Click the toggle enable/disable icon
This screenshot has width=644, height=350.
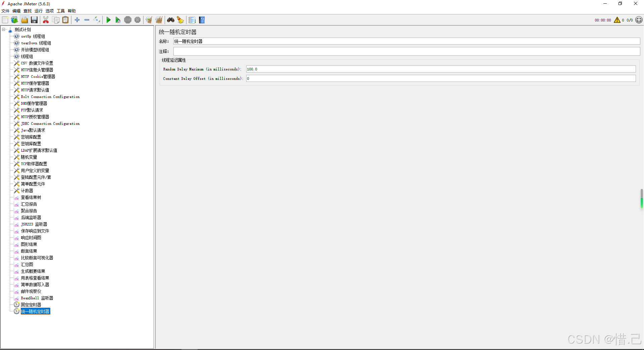(x=97, y=20)
